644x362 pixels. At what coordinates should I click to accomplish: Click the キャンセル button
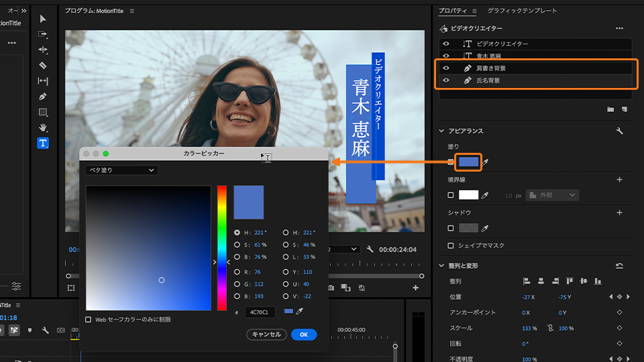(x=266, y=335)
